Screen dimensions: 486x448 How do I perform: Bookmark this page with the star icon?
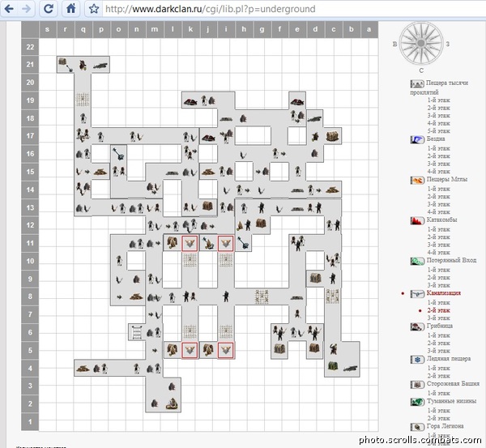click(94, 10)
